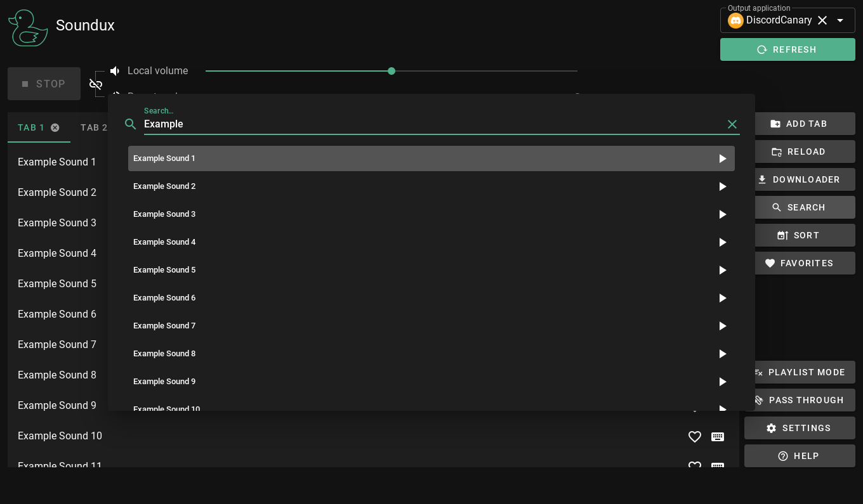
Task: Play Example Sound 2 in search results
Action: point(723,186)
